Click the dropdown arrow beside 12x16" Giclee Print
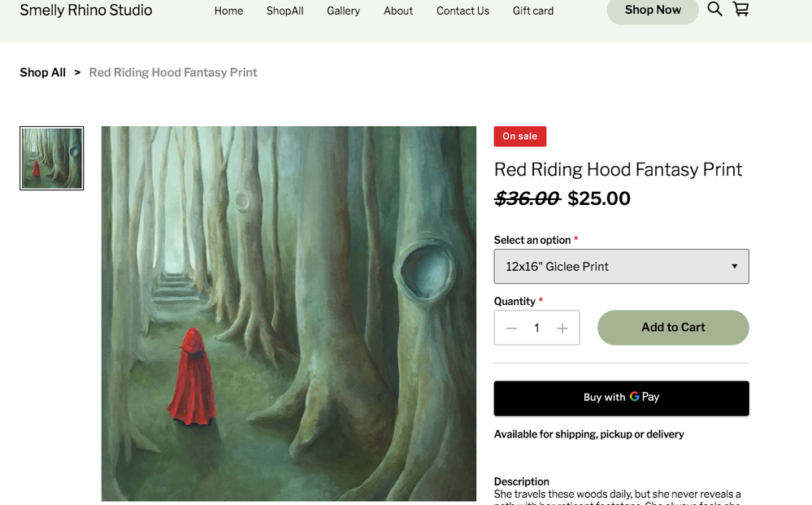The height and width of the screenshot is (505, 812). [734, 267]
